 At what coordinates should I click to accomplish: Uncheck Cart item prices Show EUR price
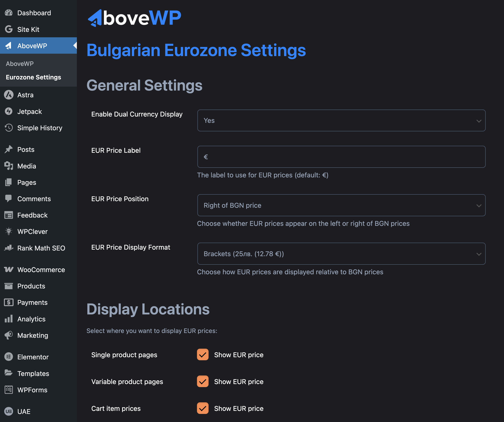203,408
